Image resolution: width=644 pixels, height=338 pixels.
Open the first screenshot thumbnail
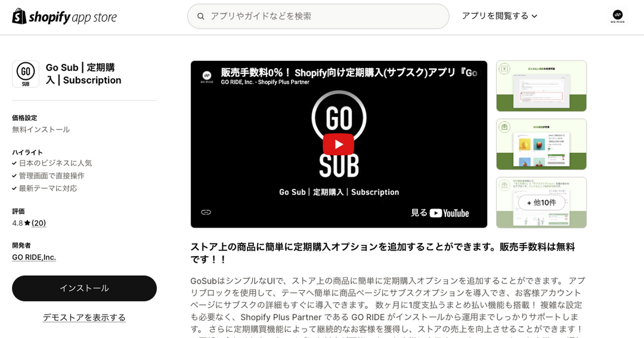(541, 86)
